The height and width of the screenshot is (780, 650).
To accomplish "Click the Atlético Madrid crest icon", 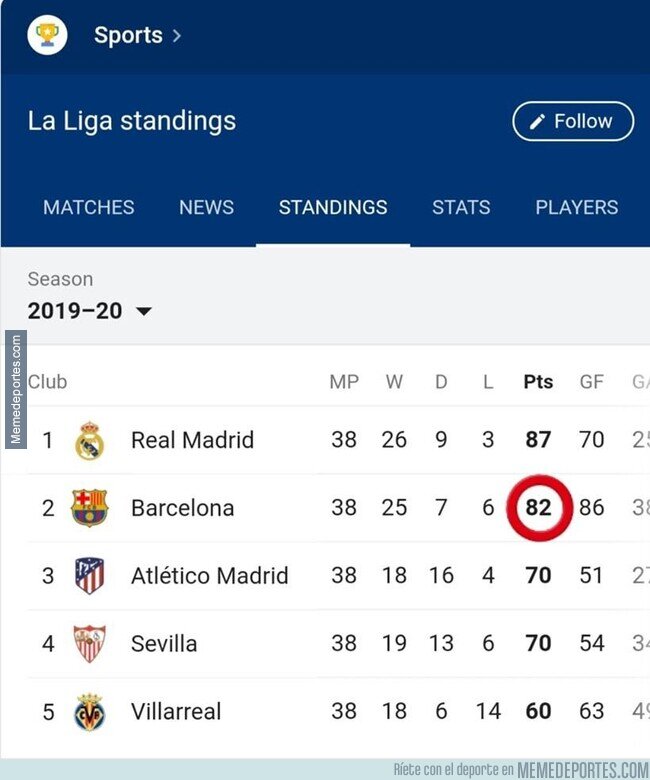I will coord(89,576).
